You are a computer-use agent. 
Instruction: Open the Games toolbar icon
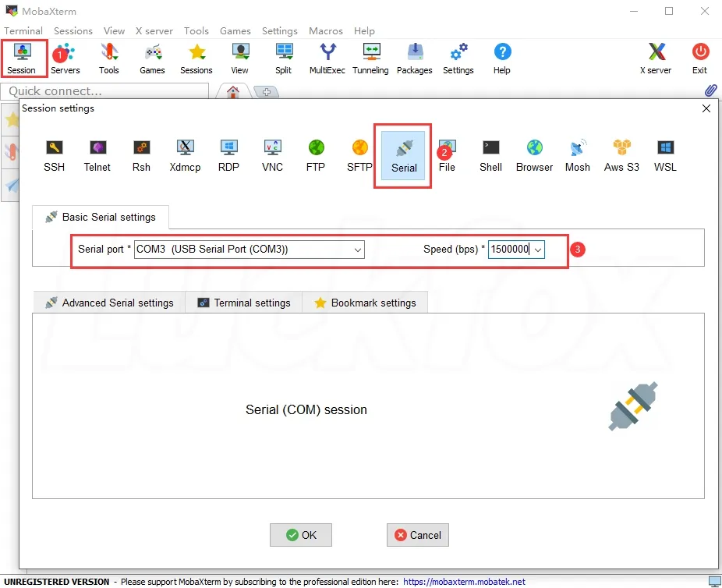click(x=152, y=58)
